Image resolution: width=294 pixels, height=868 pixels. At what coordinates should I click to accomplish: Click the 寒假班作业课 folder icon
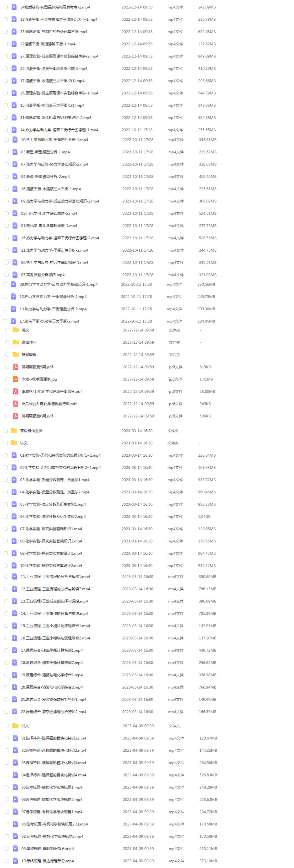(x=14, y=431)
